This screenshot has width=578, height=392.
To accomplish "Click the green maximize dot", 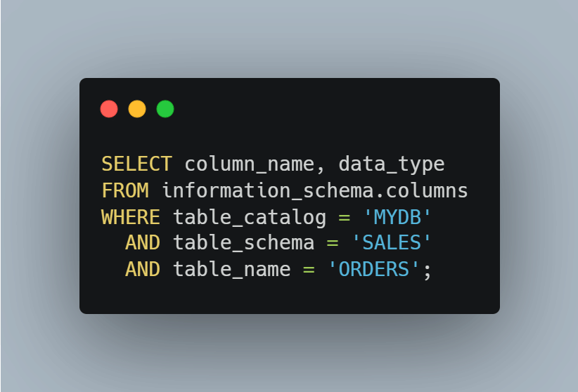I will coord(165,109).
